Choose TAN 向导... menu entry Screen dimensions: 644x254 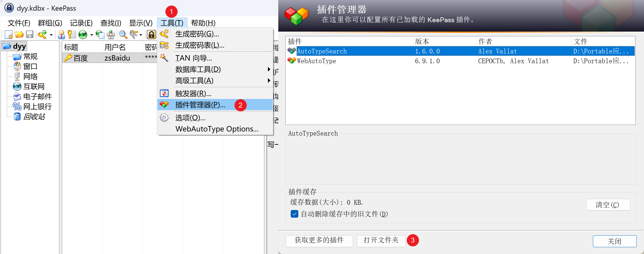(x=215, y=58)
